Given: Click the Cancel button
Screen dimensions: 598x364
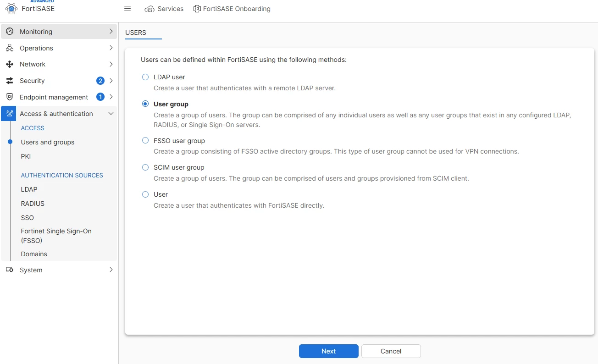Looking at the screenshot, I should [391, 351].
